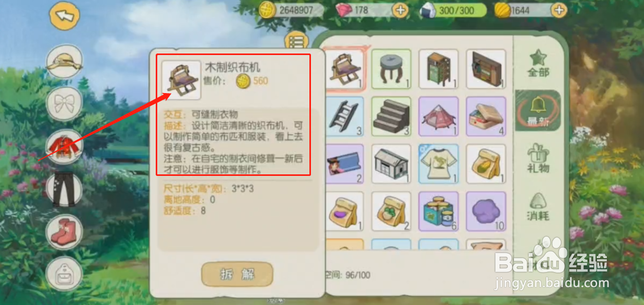Add red gems with plus button

399,10
